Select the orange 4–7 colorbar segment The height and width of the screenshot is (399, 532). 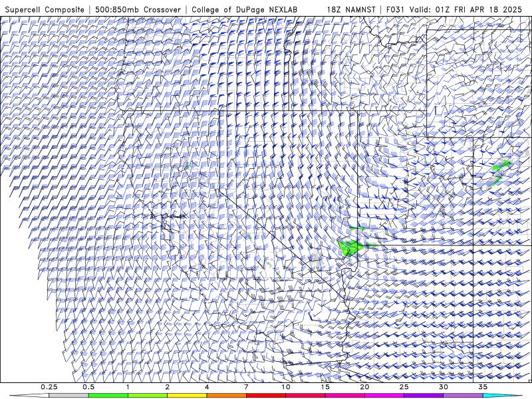(226, 396)
